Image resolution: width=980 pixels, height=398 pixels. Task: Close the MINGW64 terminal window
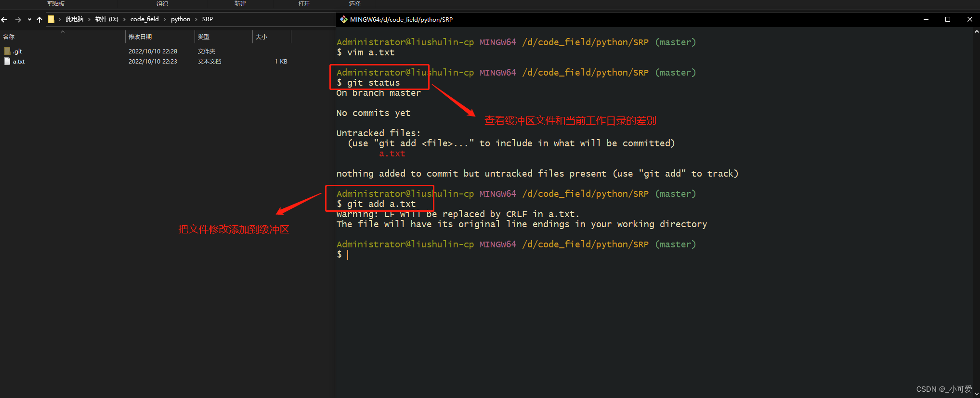click(969, 19)
